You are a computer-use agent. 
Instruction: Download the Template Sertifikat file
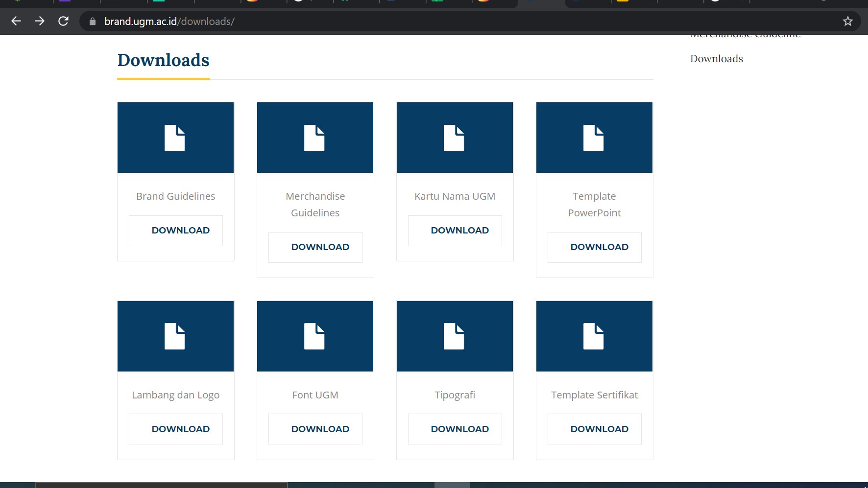[595, 429]
